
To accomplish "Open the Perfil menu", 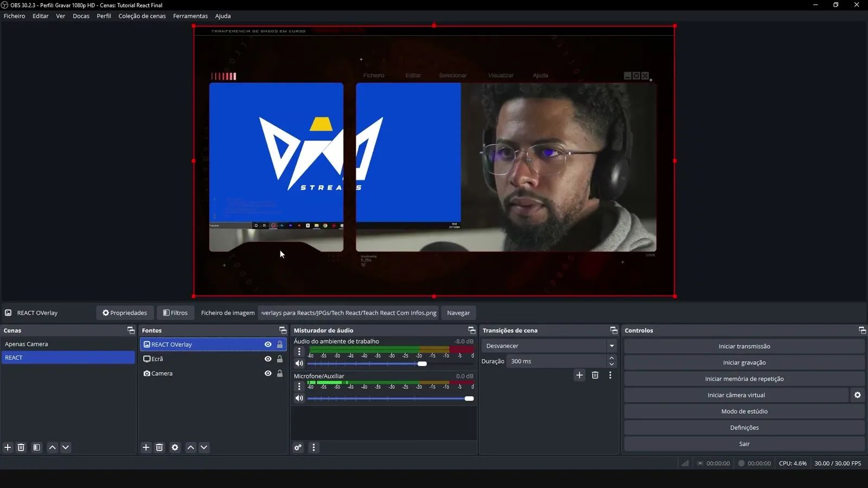I will (x=104, y=16).
